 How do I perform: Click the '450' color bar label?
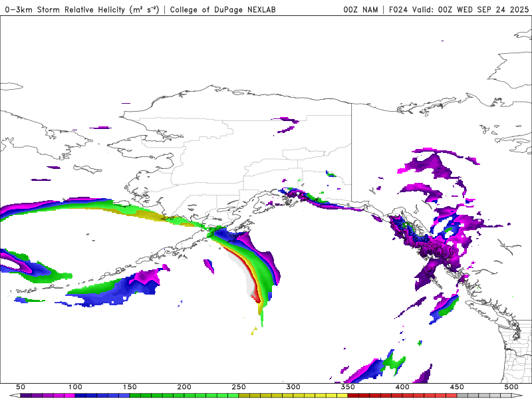coord(457,387)
